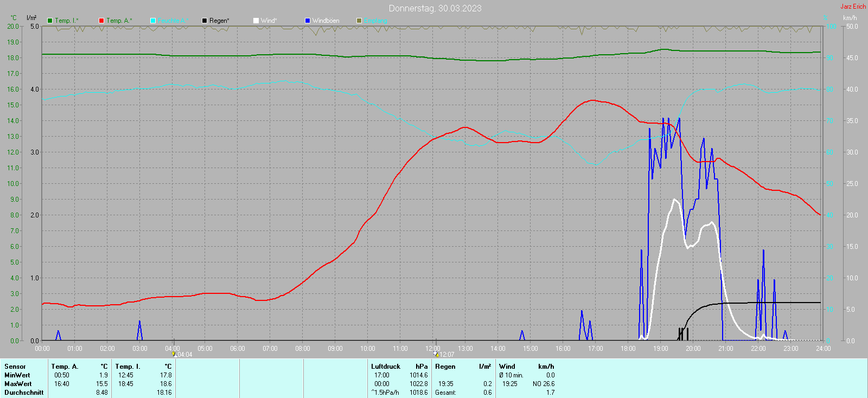The image size is (868, 398).
Task: Click the rain time "19:35"
Action: (x=446, y=384)
